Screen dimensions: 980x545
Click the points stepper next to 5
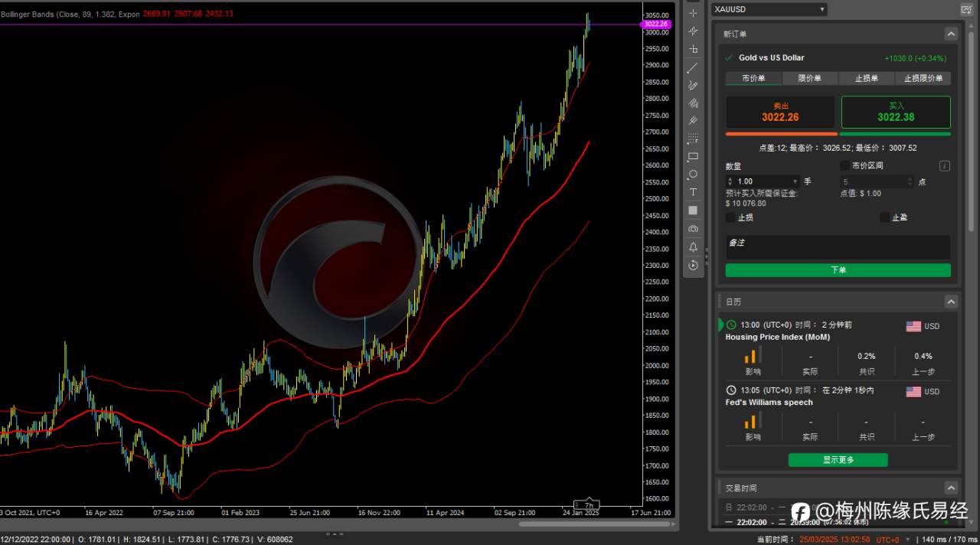click(910, 181)
